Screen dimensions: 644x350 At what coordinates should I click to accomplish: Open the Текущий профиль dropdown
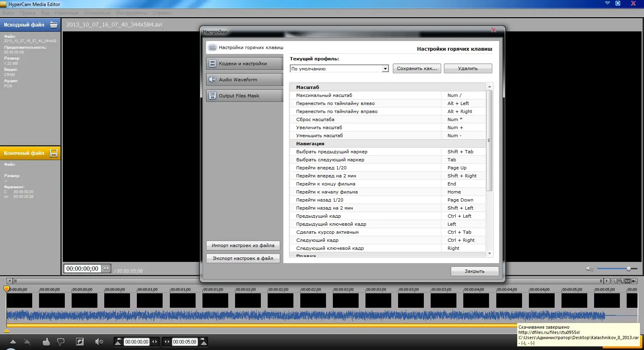pos(385,69)
